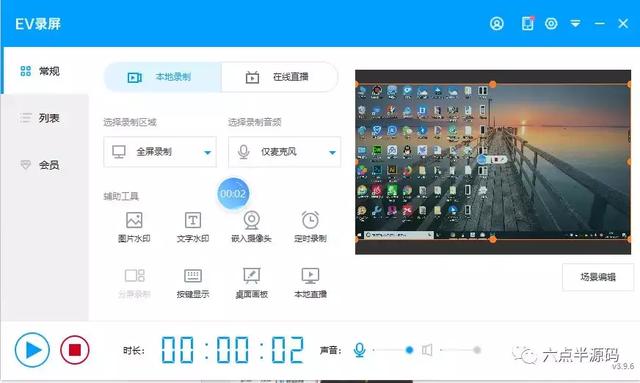Open the 会员 sidebar tab

(x=45, y=165)
